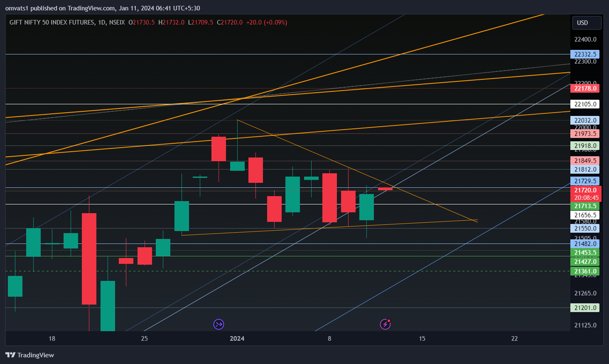Viewport: 609px width, 364px height.
Task: Click the green 21361.0 price label
Action: tap(585, 271)
